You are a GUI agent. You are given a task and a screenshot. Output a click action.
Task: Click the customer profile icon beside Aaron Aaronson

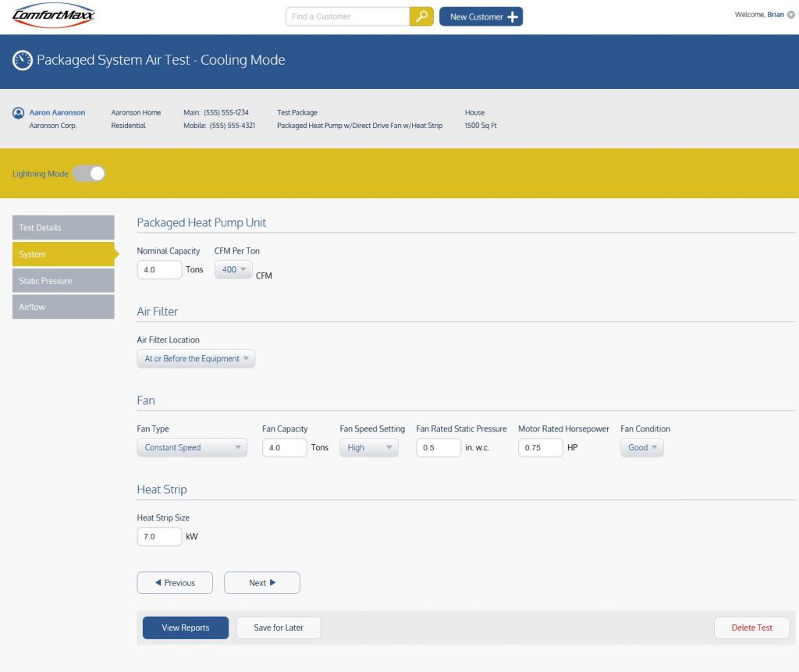click(18, 112)
